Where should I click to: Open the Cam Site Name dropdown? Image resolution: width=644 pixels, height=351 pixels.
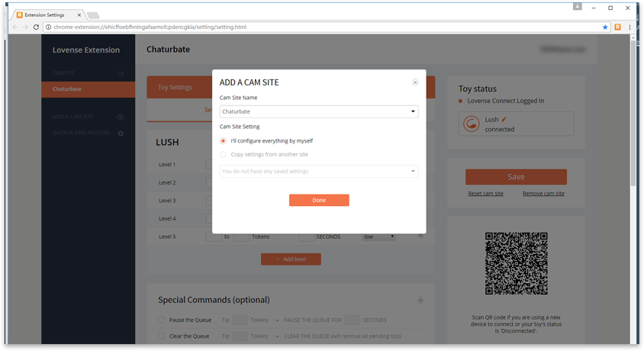tap(319, 111)
